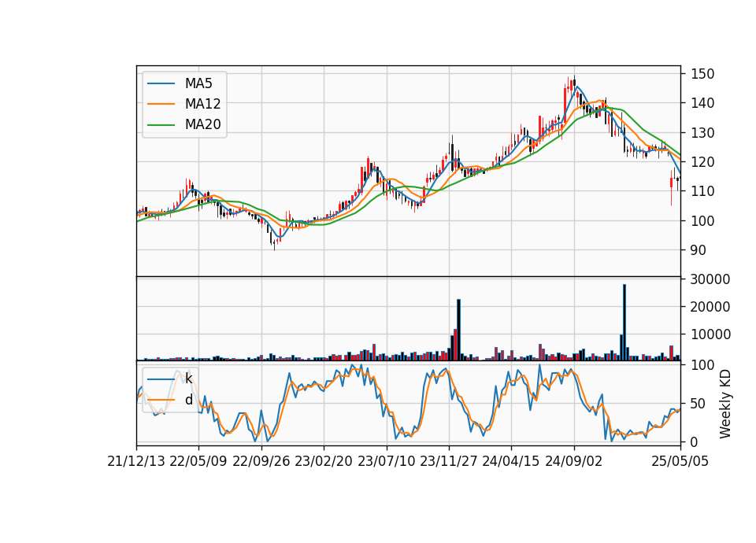Image resolution: width=756 pixels, height=543 pixels.
Task: Click the 10000 volume axis label
Action: [x=710, y=334]
